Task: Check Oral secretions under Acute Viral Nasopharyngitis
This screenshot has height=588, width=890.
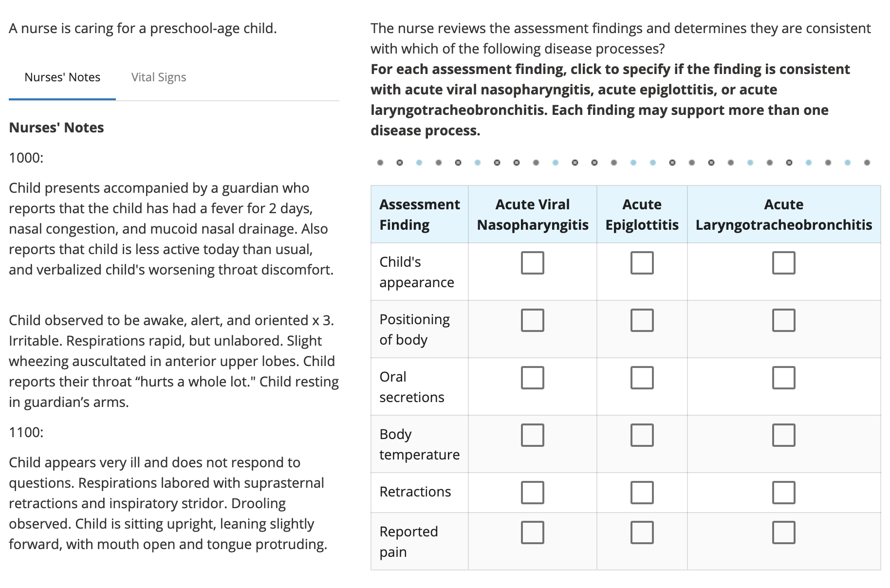Action: coord(532,378)
